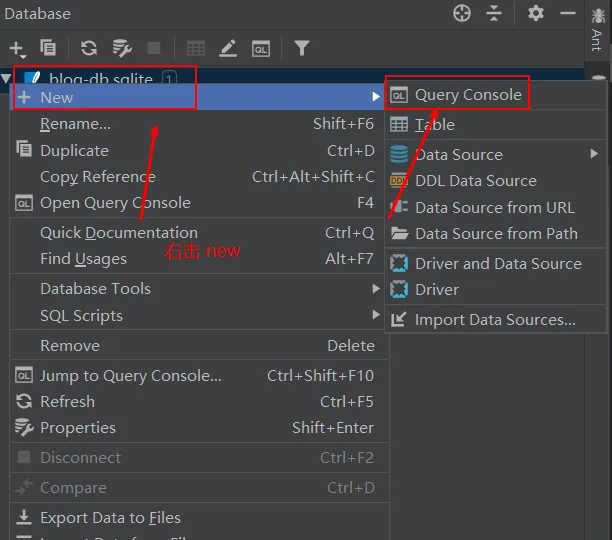612x540 pixels.
Task: Open query console from toolbar icon
Action: (x=260, y=48)
